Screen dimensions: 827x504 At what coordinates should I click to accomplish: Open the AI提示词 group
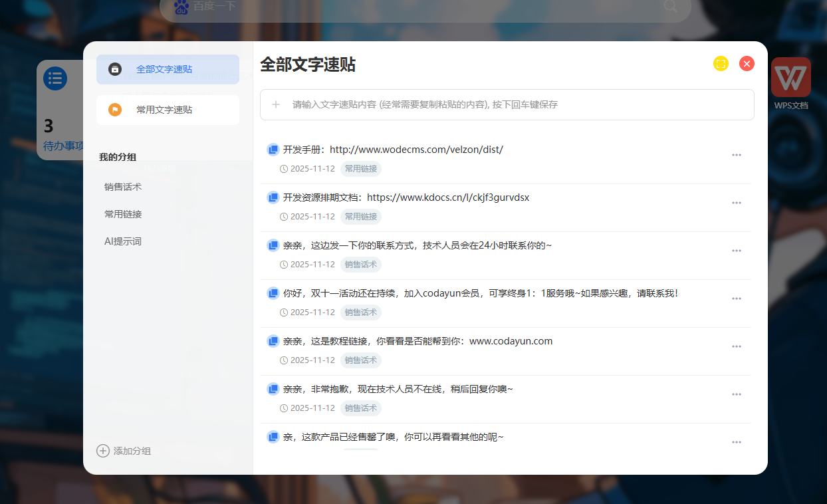pos(123,241)
